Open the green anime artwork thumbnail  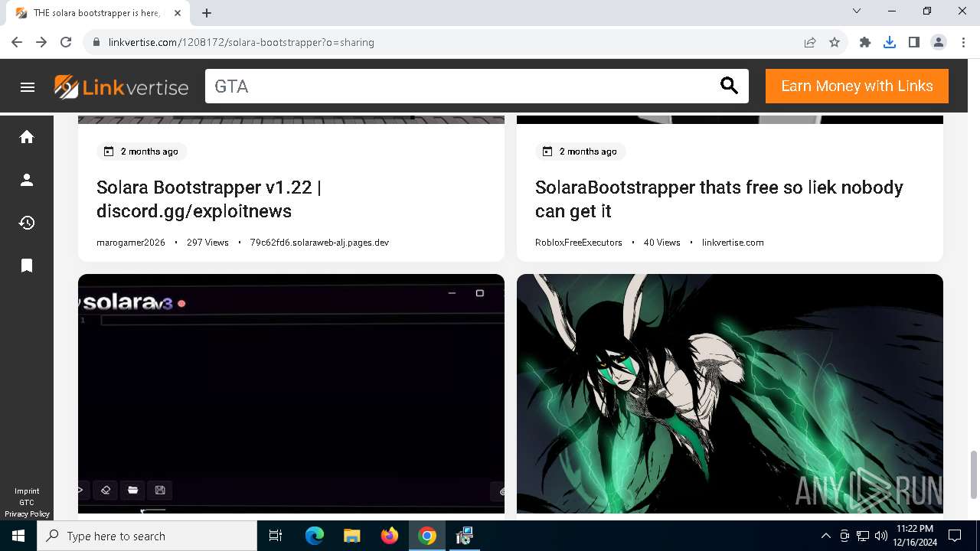coord(730,393)
